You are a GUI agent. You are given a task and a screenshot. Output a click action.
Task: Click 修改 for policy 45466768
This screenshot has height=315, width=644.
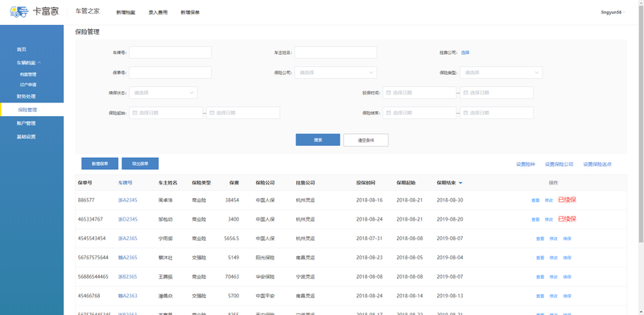click(x=554, y=296)
